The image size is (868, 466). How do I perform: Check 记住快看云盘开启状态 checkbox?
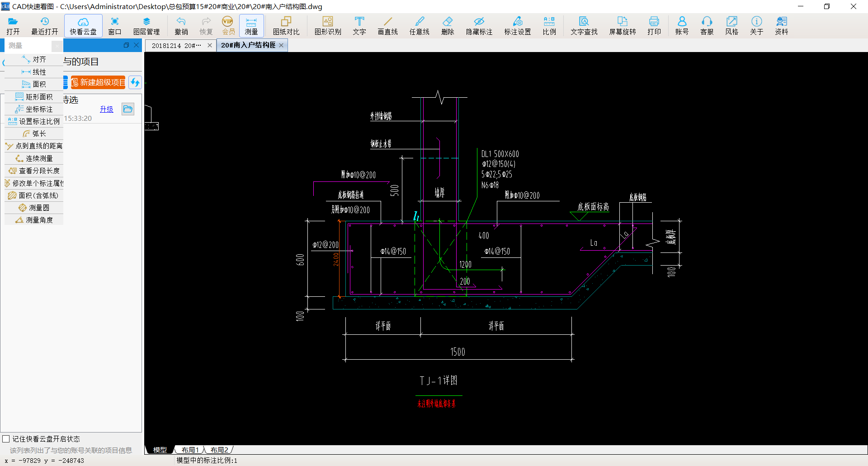click(6, 439)
